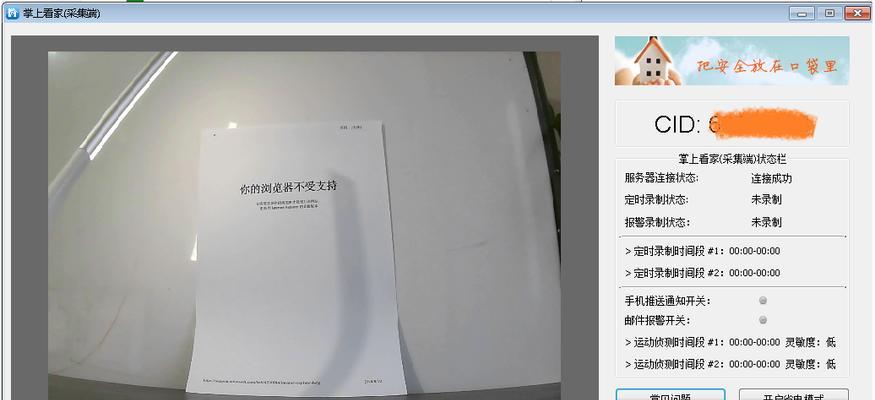Click the 服务器连接状态 label
The height and width of the screenshot is (400, 875).
662,179
